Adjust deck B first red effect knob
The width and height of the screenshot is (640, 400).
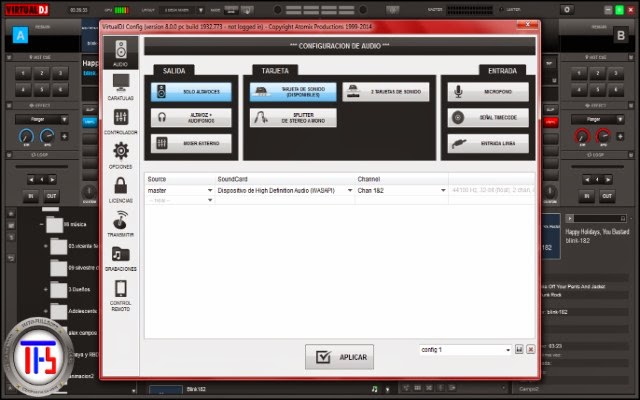pyautogui.click(x=582, y=136)
